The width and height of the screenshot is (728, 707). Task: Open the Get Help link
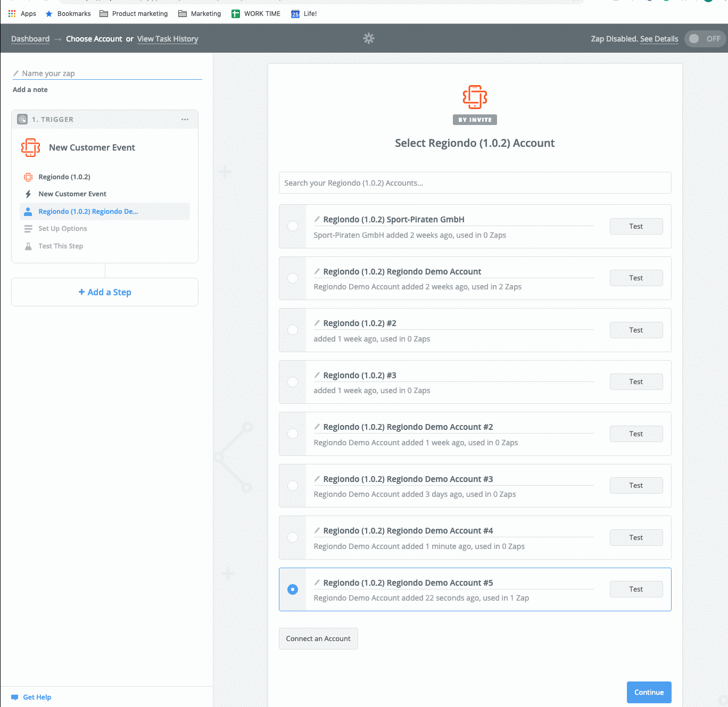point(37,697)
